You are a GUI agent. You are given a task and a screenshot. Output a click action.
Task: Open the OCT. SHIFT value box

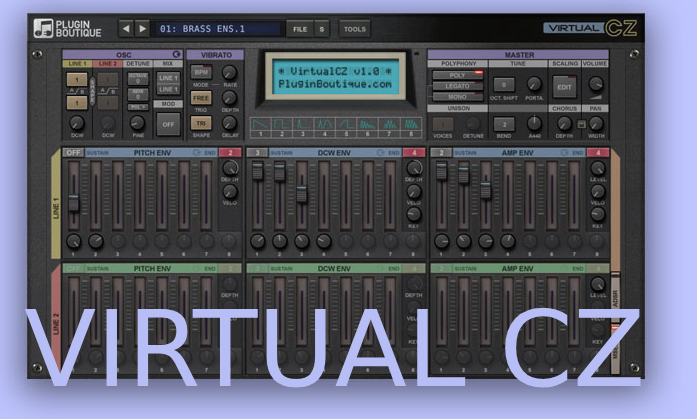point(504,84)
